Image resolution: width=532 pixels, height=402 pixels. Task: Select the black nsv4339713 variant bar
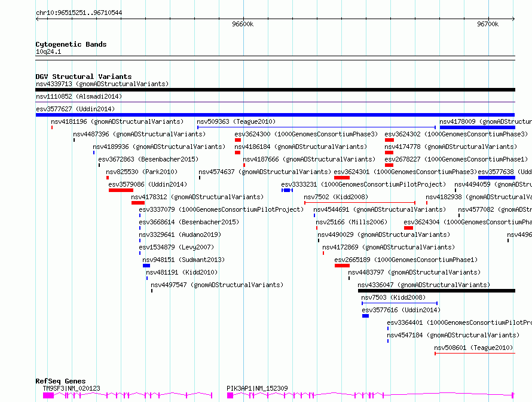coord(275,90)
